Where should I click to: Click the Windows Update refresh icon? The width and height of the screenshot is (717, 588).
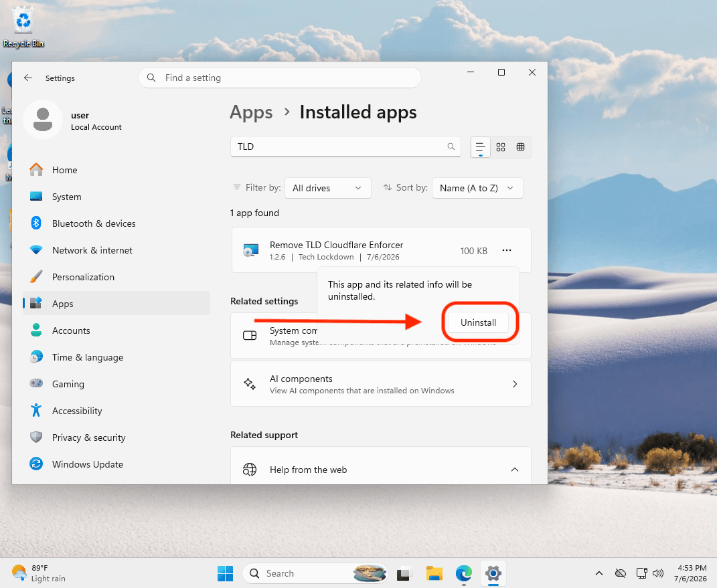(x=36, y=464)
